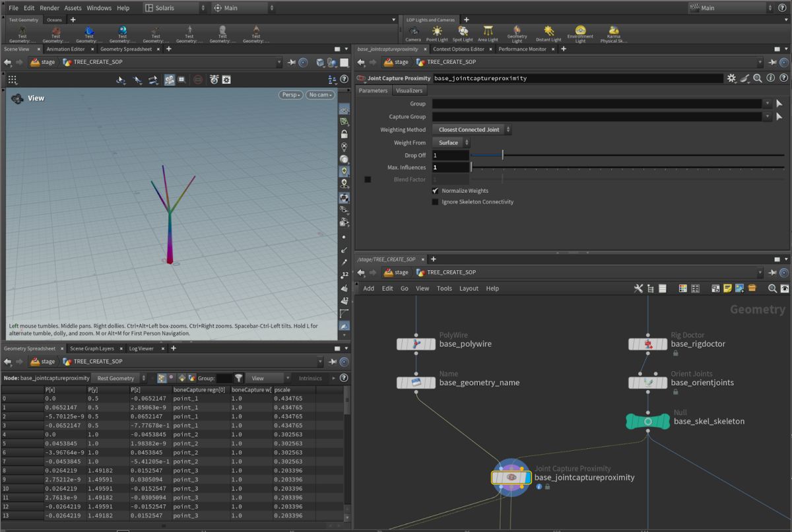Enable Ignore Skeleton Connectivity checkbox

tap(435, 202)
